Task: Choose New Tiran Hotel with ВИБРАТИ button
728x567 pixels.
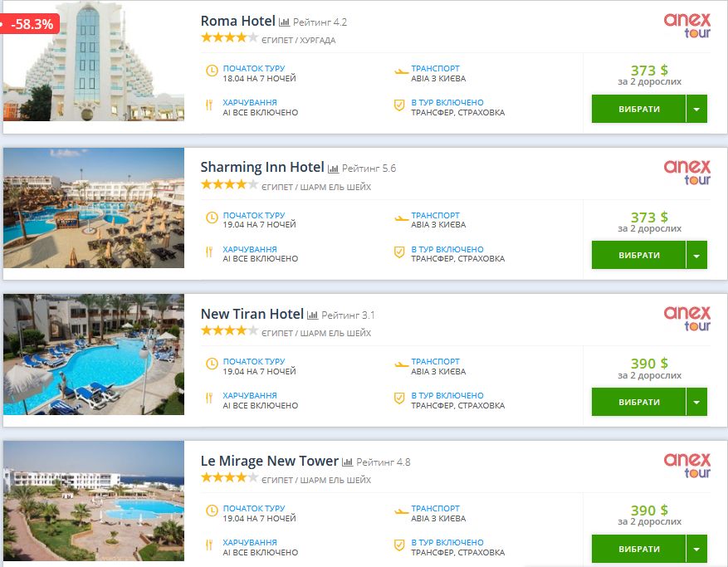Action: pos(638,402)
